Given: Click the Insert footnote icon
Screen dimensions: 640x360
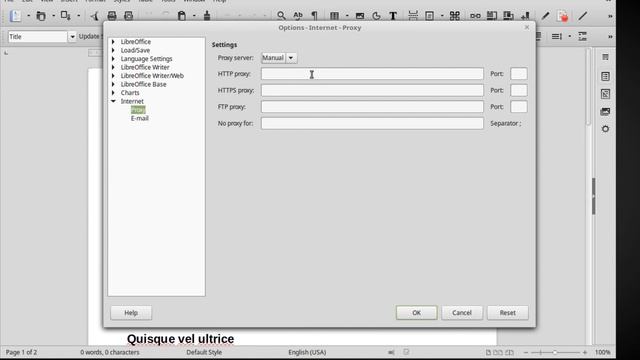Looking at the screenshot, I should coord(492,16).
